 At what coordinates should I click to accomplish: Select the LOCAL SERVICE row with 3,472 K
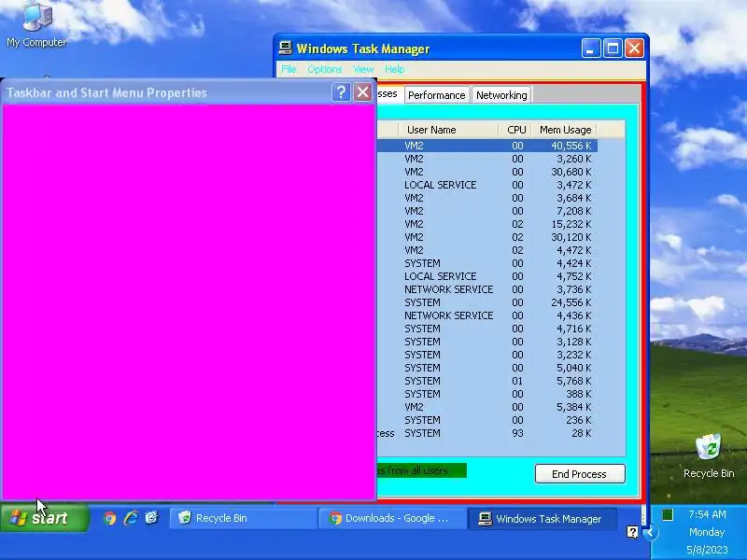[486, 185]
